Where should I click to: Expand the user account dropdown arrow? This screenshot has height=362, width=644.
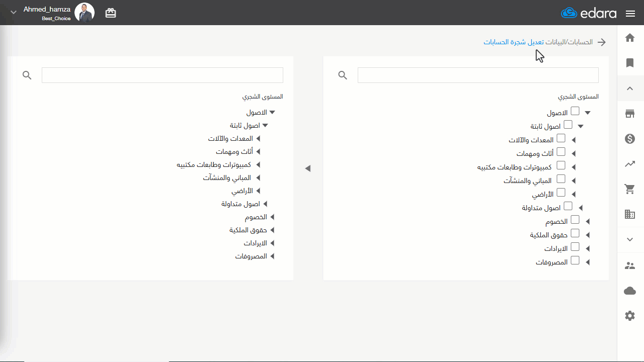[14, 13]
